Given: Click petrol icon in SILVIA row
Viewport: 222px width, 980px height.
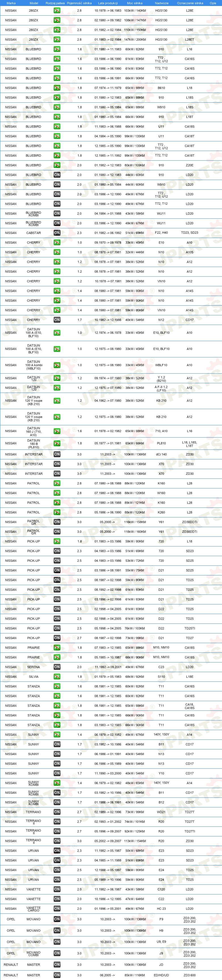Looking at the screenshot, I should click(x=57, y=677).
